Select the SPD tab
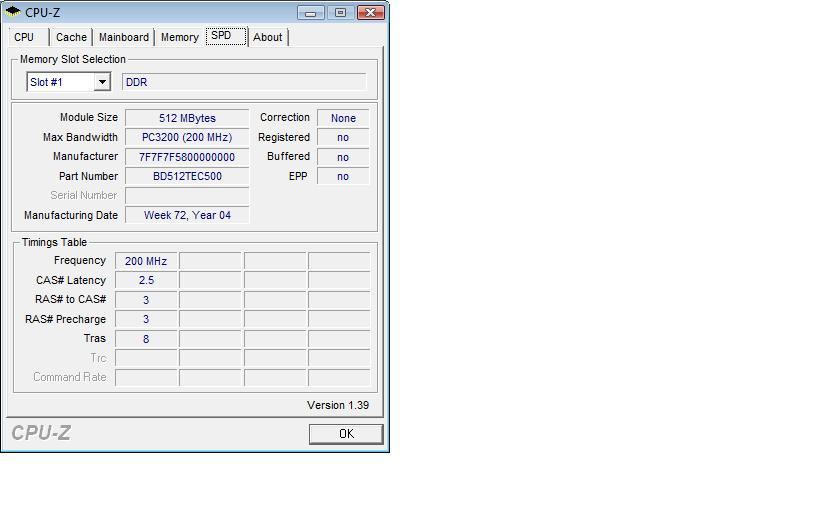This screenshot has height=525, width=840. (226, 36)
